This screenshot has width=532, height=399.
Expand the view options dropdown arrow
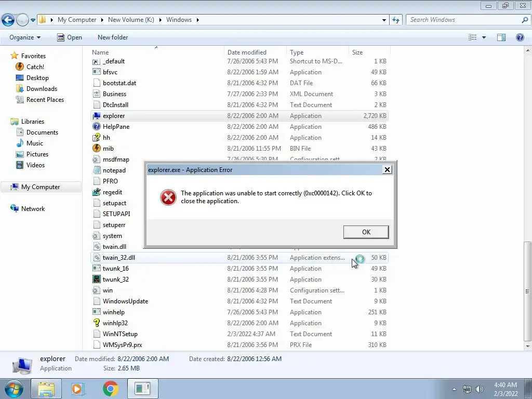coord(484,37)
